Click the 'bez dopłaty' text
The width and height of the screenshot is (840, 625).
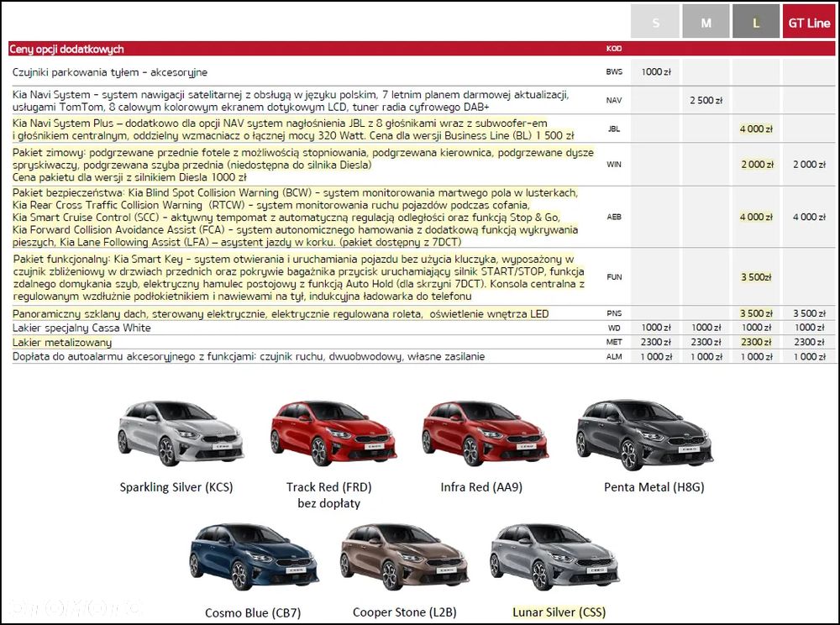329,503
